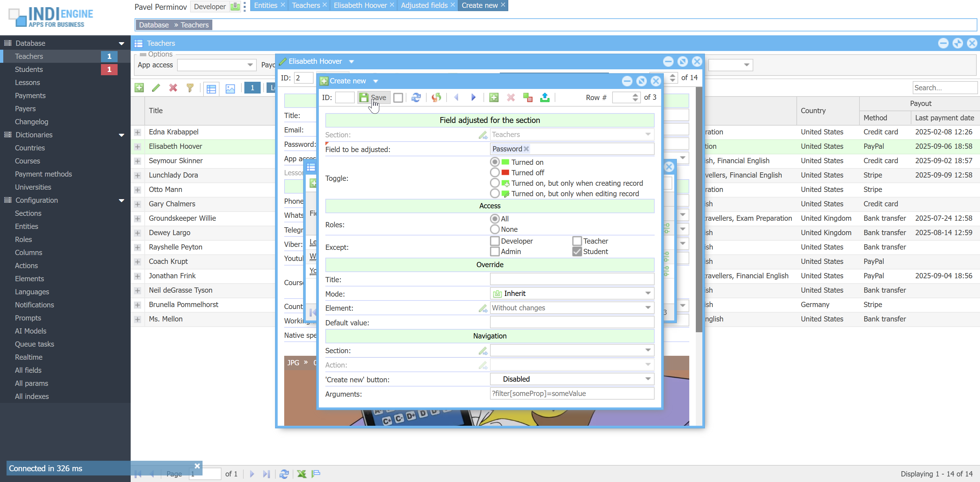The width and height of the screenshot is (980, 482).
Task: Click the Excel export icon in bottom pager
Action: click(301, 473)
